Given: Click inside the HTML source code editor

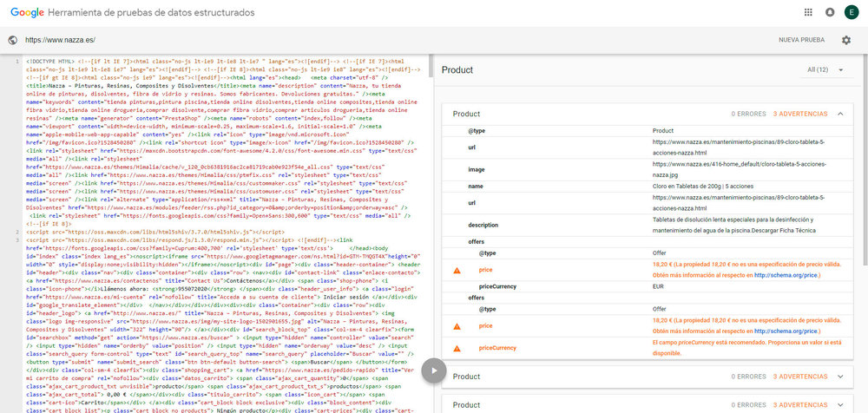Looking at the screenshot, I should click(x=224, y=233).
